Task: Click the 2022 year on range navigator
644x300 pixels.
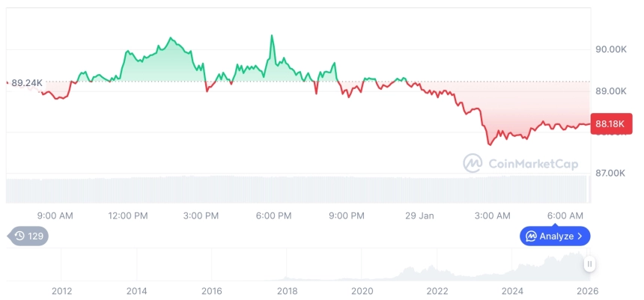Action: [x=437, y=291]
